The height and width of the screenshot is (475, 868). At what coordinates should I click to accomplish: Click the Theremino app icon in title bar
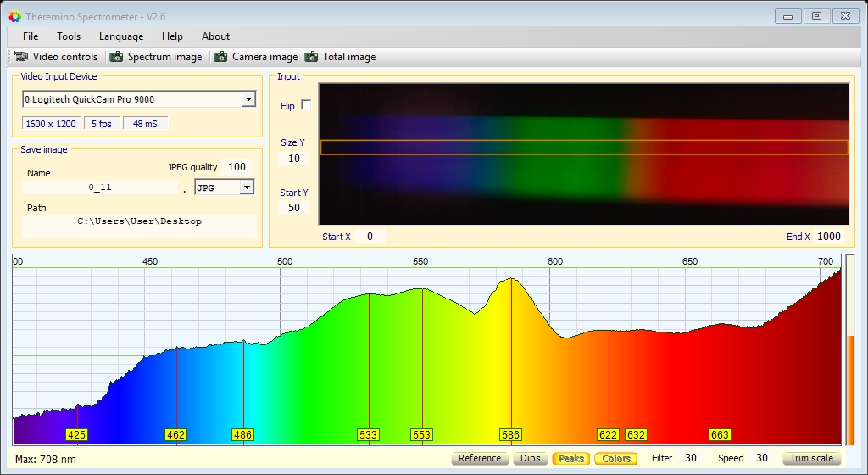click(x=14, y=16)
